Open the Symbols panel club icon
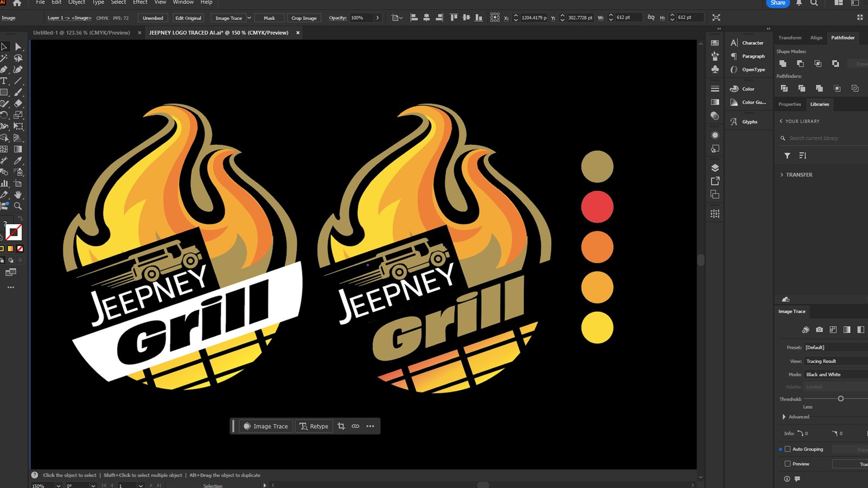The width and height of the screenshot is (868, 488). point(715,69)
